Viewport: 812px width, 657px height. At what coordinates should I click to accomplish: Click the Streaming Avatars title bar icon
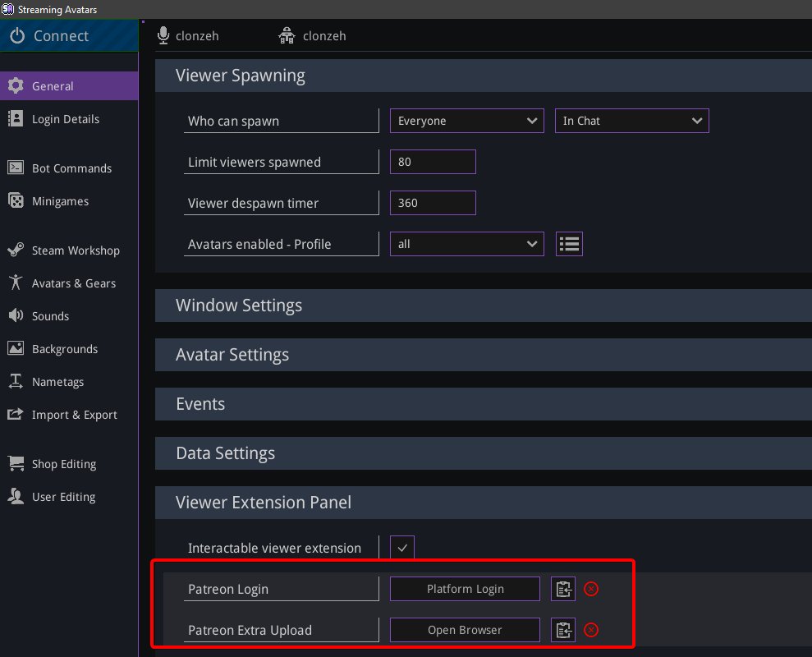tap(7, 9)
